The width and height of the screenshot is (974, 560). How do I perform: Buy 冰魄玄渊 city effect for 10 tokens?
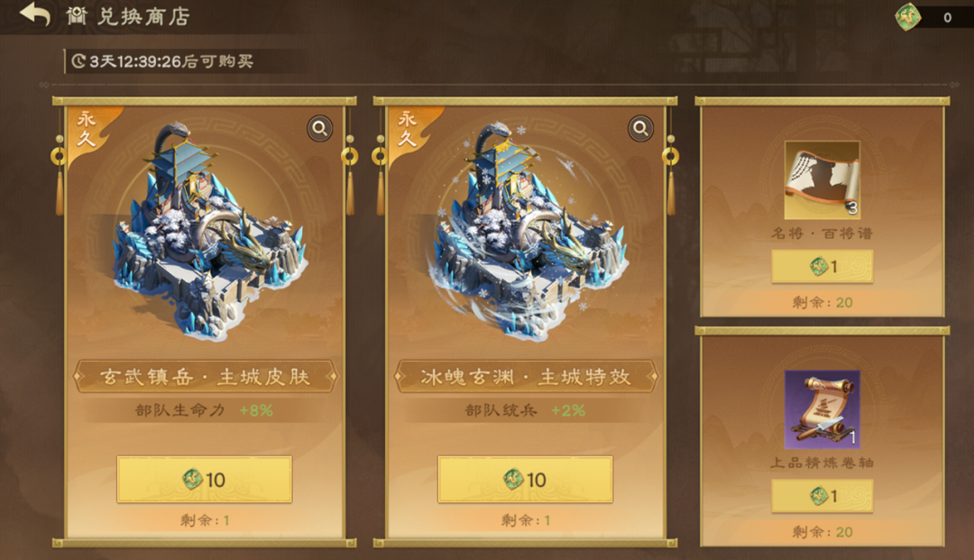tap(525, 479)
